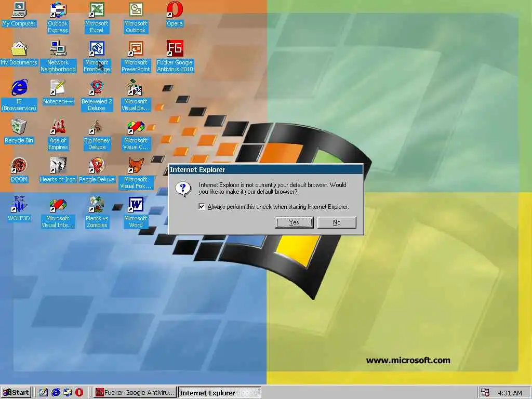Uncheck 'Always perform this check' checkbox
Screen dimensions: 532x399
tap(202, 207)
